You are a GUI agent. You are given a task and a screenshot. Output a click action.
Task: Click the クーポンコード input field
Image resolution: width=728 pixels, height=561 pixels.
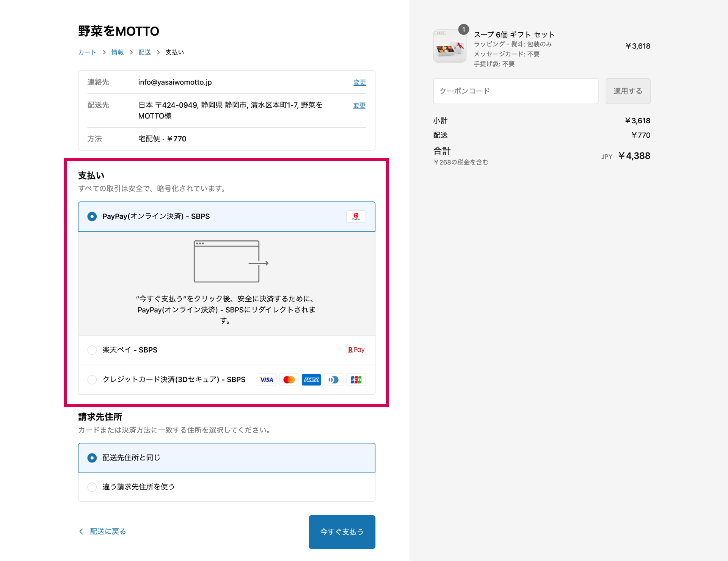[516, 91]
